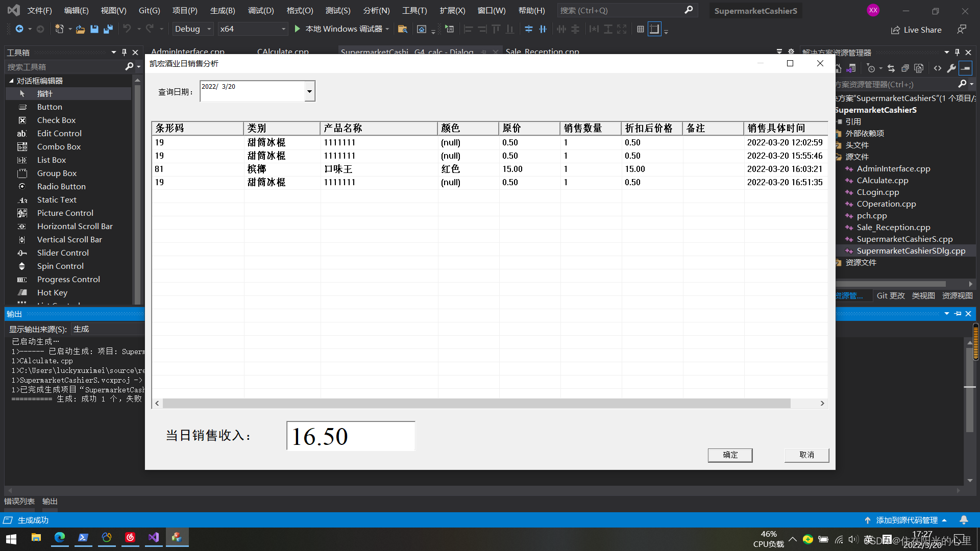Select the Radio Button toolbox item
This screenshot has width=980, height=551.
click(x=61, y=187)
